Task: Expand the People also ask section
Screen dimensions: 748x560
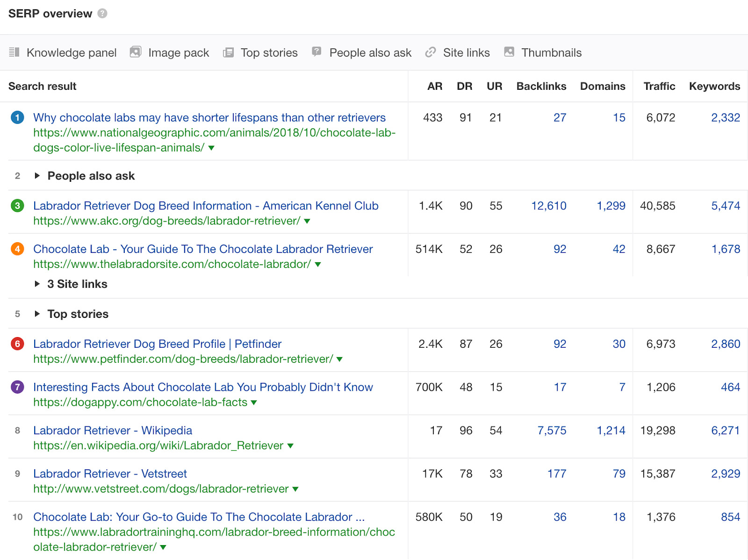Action: point(37,176)
